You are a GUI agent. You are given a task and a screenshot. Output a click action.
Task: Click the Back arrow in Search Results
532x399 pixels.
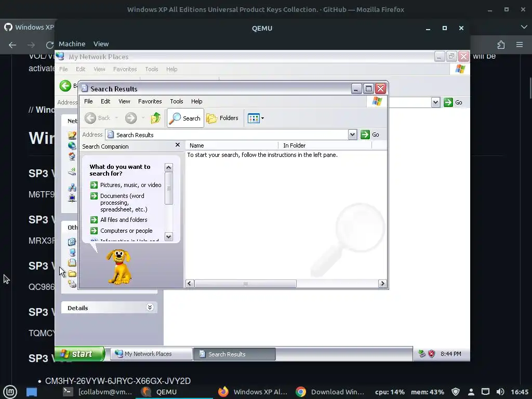coord(90,118)
